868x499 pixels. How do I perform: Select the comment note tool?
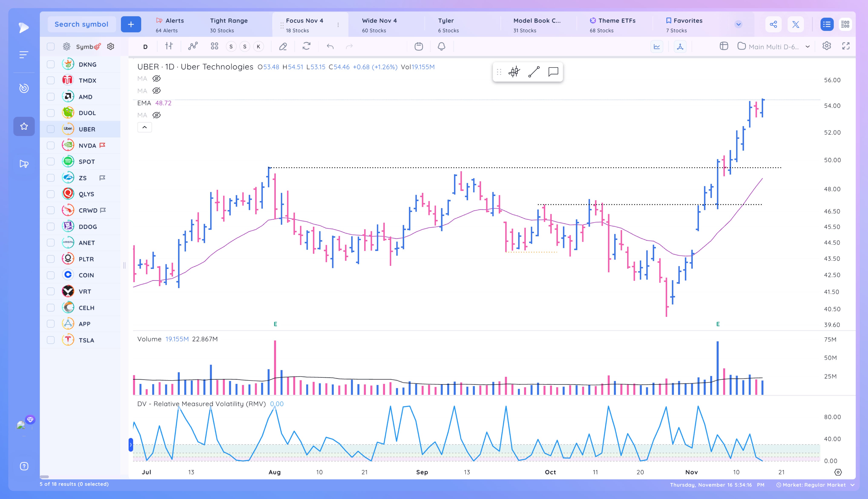coord(553,72)
